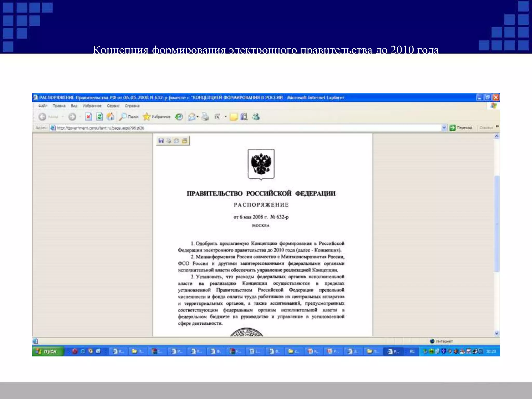Viewport: 532px width, 399px height.
Task: Click the vertical scrollbar thumb
Action: [x=497, y=224]
